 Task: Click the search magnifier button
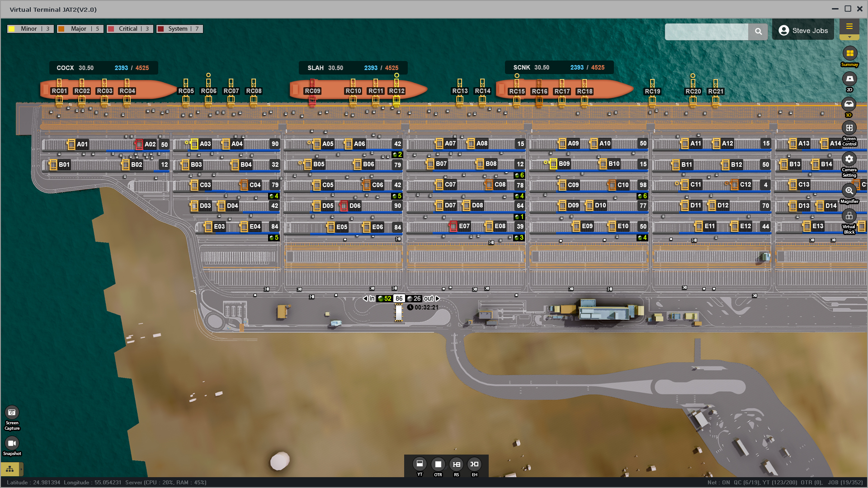[x=758, y=32]
